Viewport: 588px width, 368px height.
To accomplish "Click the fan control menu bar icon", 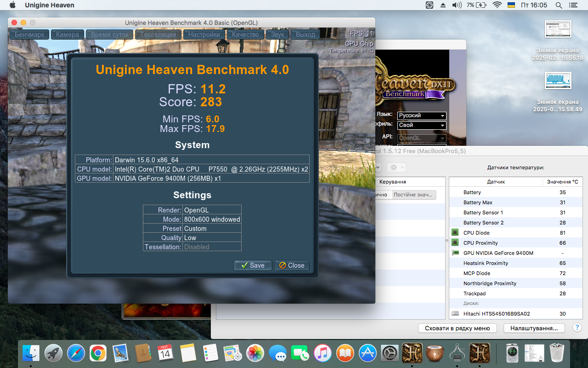I will coord(430,5).
